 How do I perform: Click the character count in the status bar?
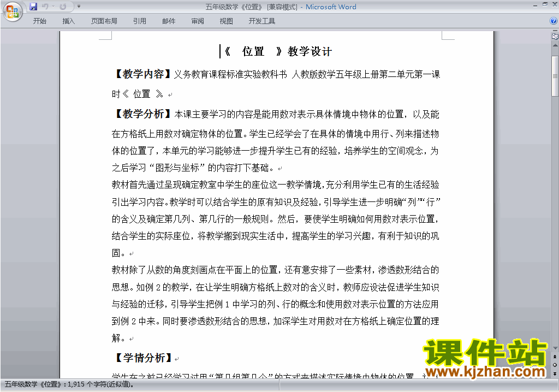click(x=69, y=384)
